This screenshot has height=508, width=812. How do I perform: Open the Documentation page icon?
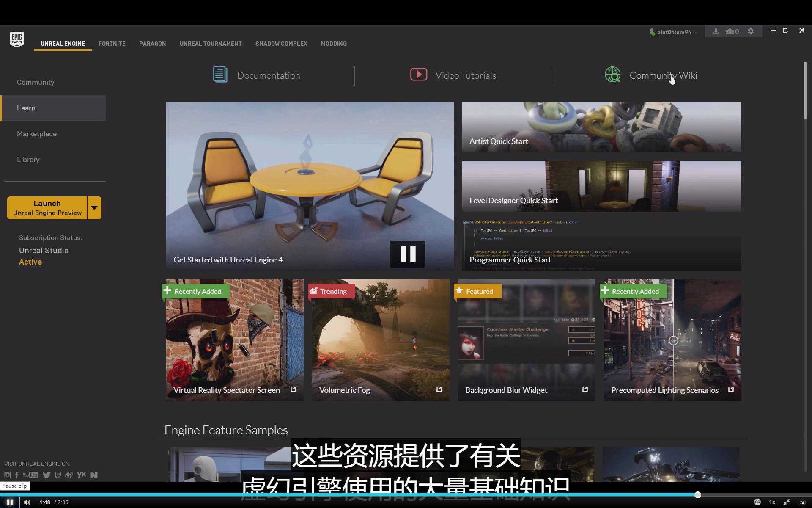click(220, 75)
